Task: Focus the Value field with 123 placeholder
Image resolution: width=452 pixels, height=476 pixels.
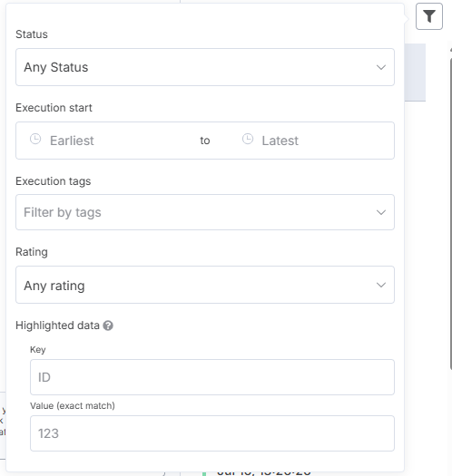Action: click(x=212, y=433)
